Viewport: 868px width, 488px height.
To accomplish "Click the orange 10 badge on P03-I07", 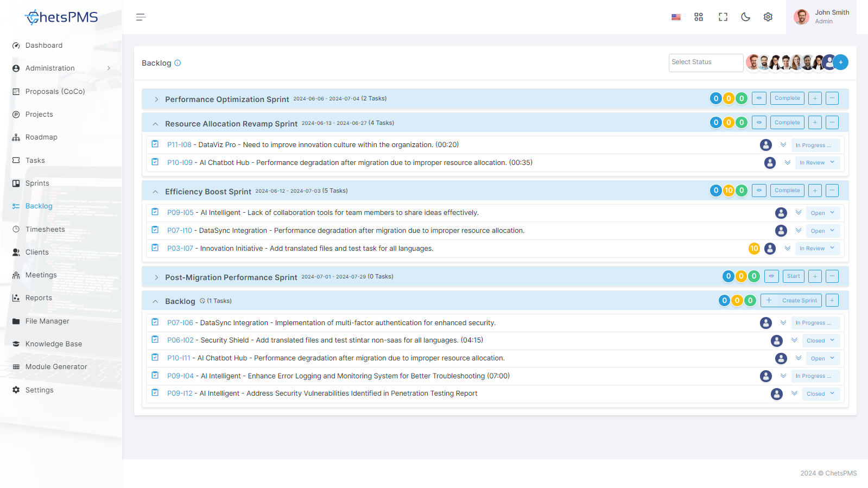I will (x=754, y=249).
